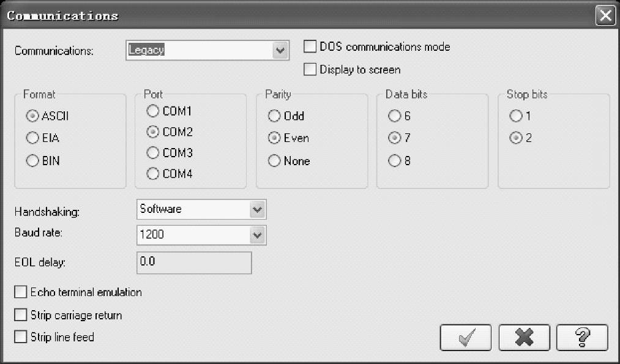The width and height of the screenshot is (620, 364).
Task: Click the Software handshaking value box
Action: (x=201, y=209)
